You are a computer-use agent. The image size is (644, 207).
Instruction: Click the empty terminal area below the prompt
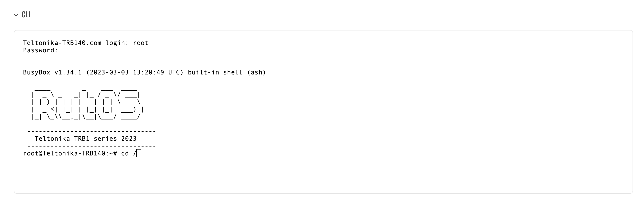323,175
